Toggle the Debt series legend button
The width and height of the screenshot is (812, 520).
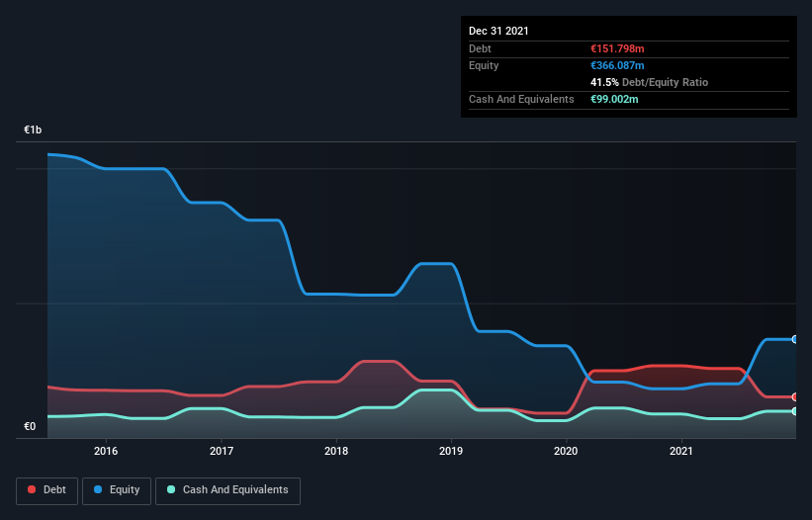coord(46,490)
